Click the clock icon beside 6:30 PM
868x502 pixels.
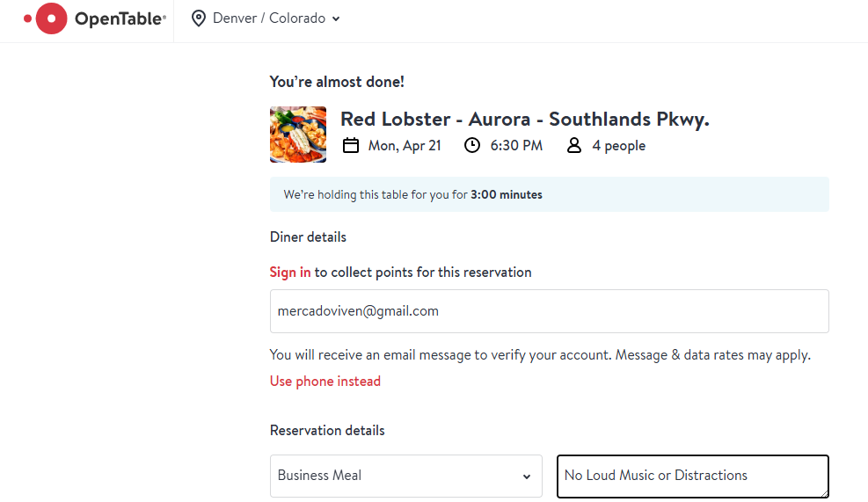(472, 145)
